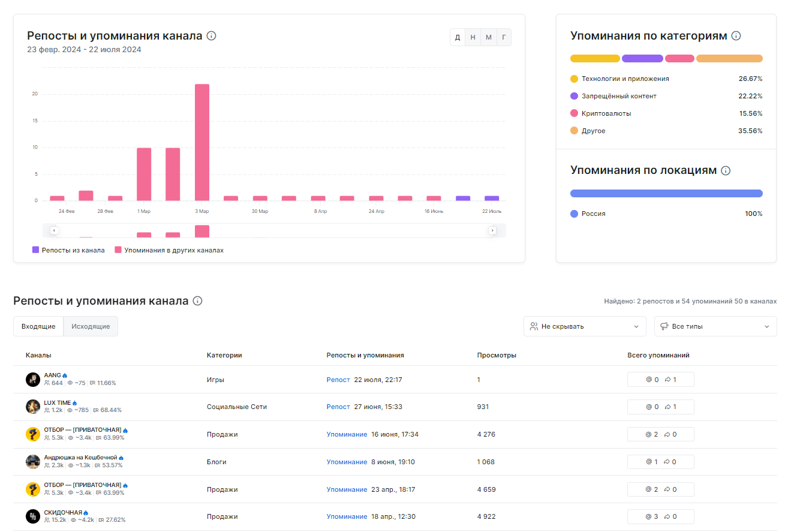The height and width of the screenshot is (532, 791).
Task: Click ОТБОР avatar in 16 июня row
Action: [x=33, y=434]
